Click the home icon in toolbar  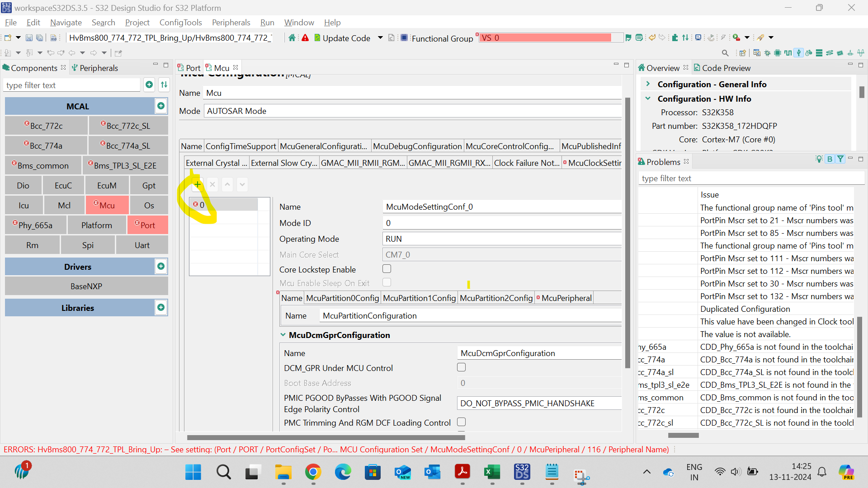coord(292,38)
